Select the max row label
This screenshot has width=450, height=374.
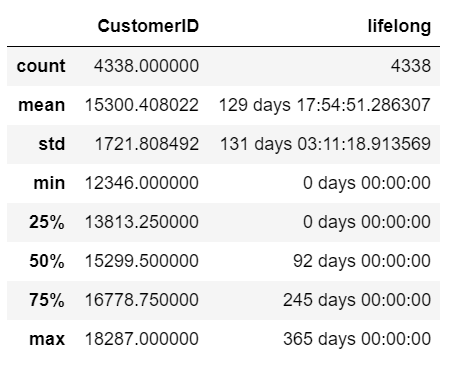47,339
